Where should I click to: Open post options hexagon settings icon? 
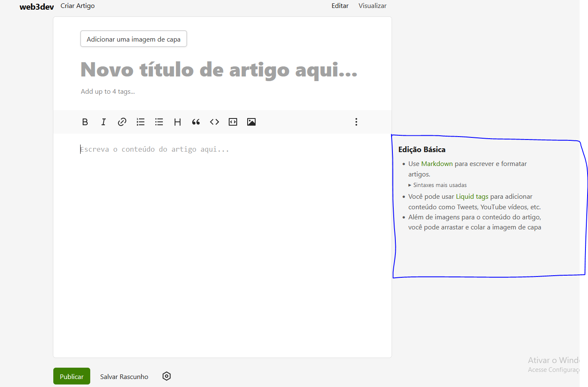tap(167, 376)
